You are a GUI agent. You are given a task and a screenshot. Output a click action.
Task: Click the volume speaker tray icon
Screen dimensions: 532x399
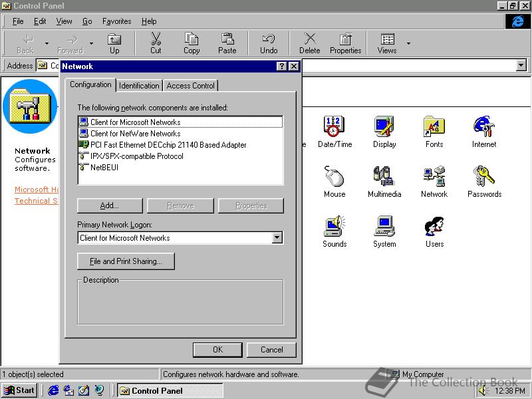click(483, 391)
